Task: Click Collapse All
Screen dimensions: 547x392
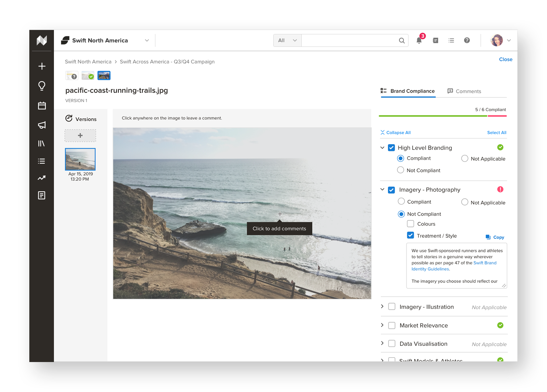Action: 396,133
